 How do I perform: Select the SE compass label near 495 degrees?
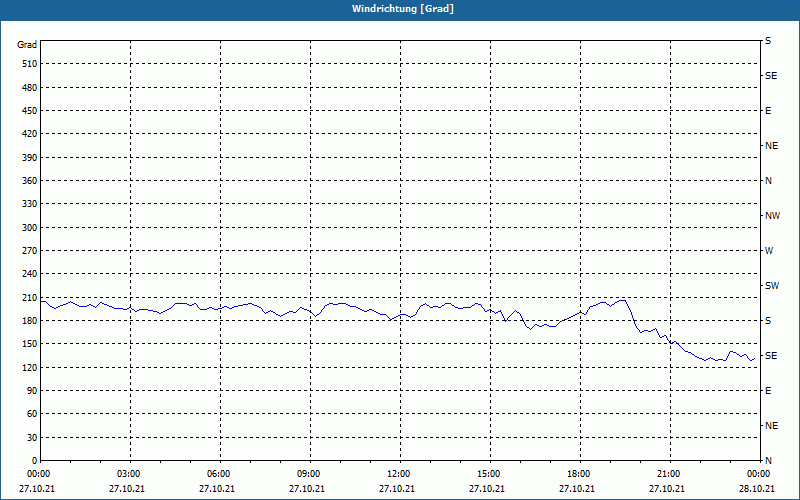(771, 76)
